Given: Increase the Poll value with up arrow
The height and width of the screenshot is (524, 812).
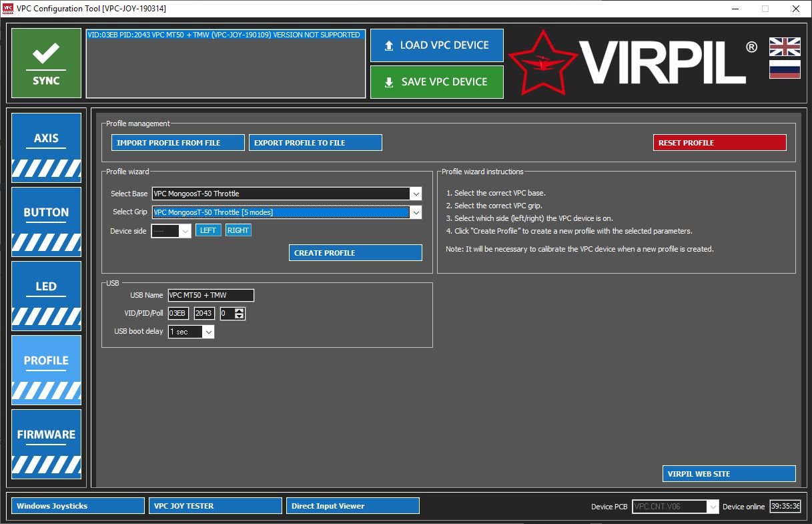Looking at the screenshot, I should coord(240,310).
